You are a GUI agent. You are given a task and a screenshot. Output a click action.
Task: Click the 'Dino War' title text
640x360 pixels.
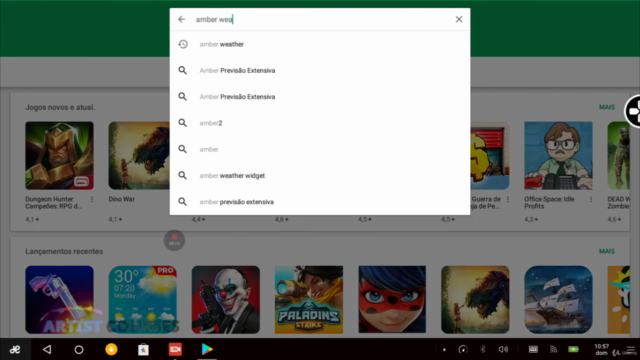coord(122,199)
